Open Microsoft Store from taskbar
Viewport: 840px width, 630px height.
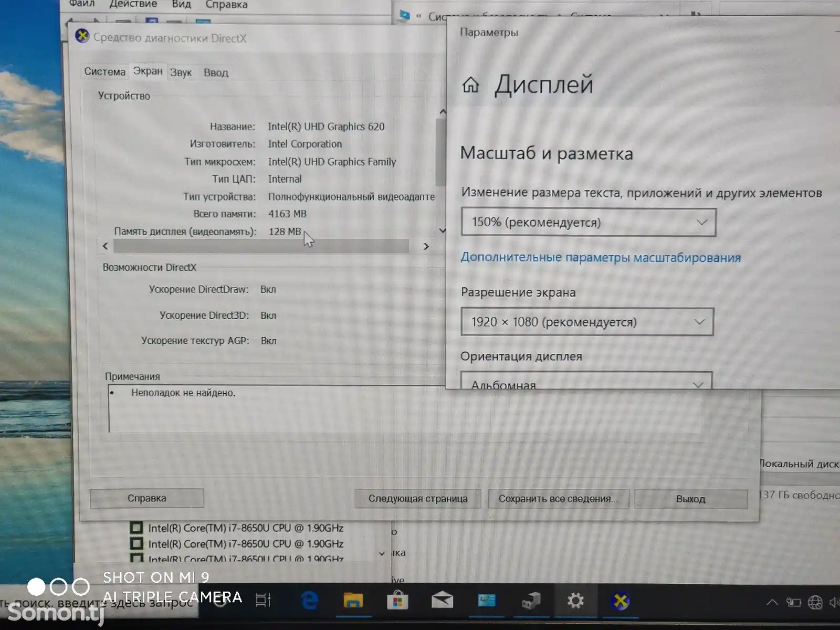[x=397, y=600]
